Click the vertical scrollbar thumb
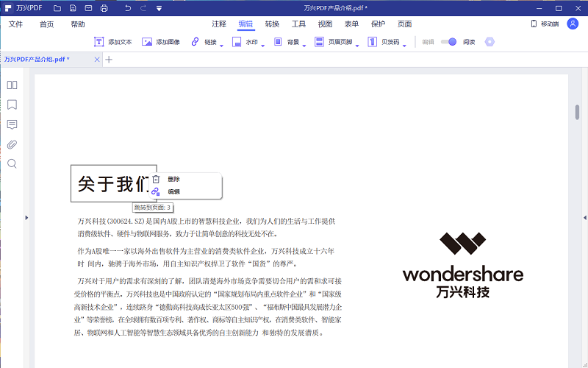 577,112
